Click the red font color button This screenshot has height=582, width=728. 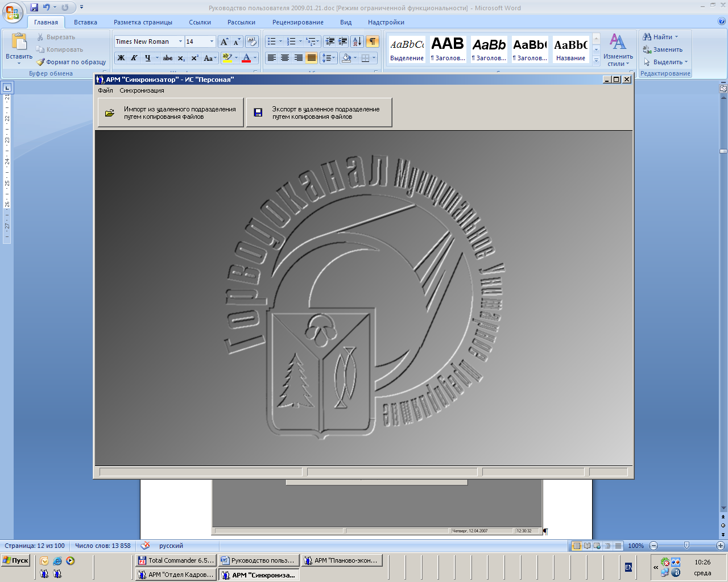point(246,58)
